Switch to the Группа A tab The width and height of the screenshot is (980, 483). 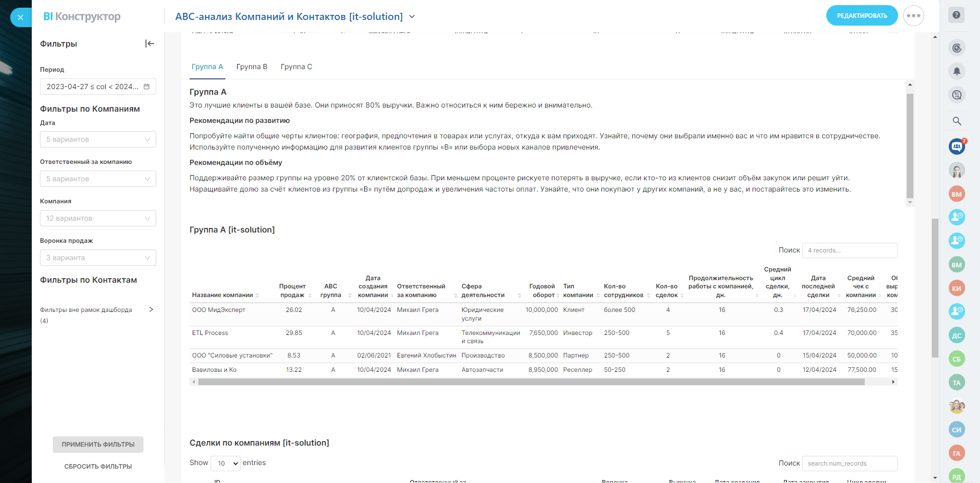tap(207, 67)
